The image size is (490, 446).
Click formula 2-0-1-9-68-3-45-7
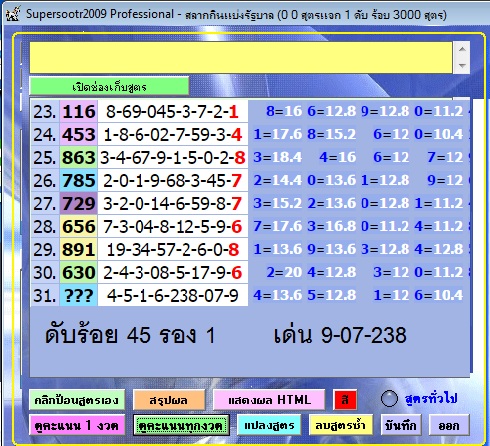(x=173, y=180)
